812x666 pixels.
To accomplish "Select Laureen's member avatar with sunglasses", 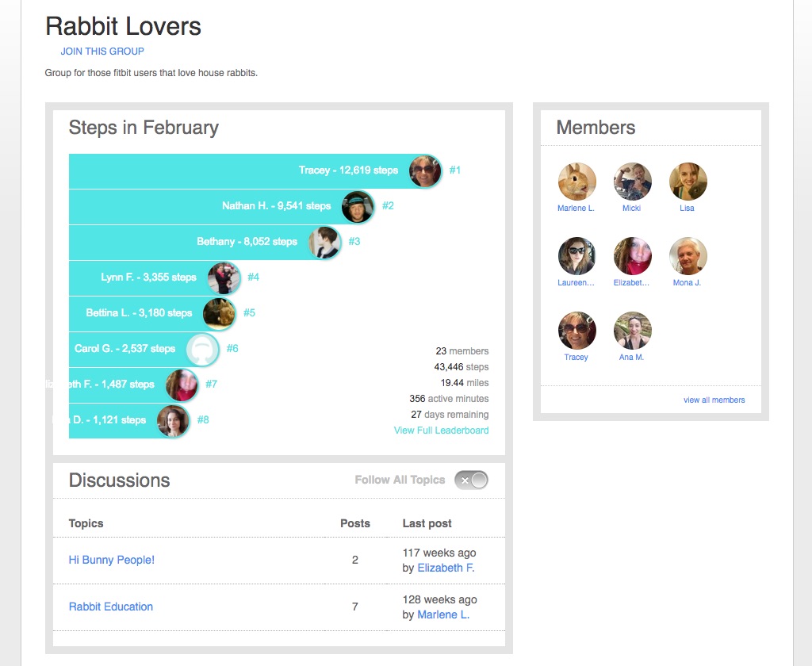I will coord(576,256).
